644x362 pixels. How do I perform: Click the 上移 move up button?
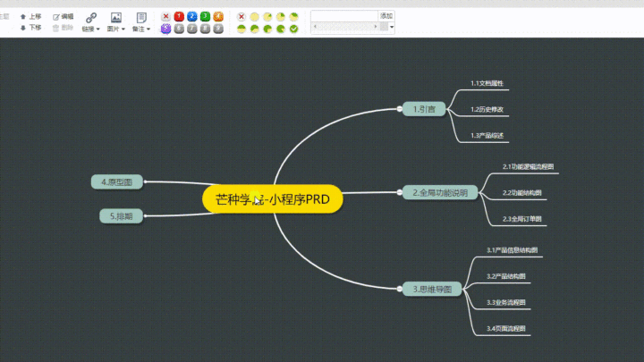pyautogui.click(x=30, y=16)
